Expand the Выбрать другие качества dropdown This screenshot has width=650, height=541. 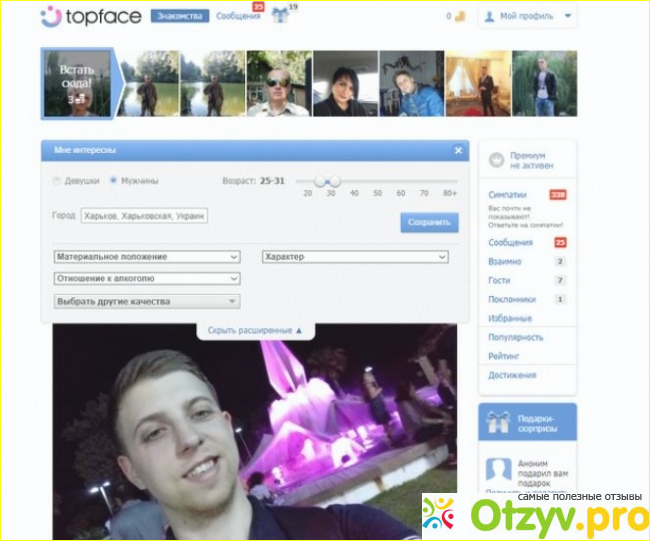click(147, 301)
